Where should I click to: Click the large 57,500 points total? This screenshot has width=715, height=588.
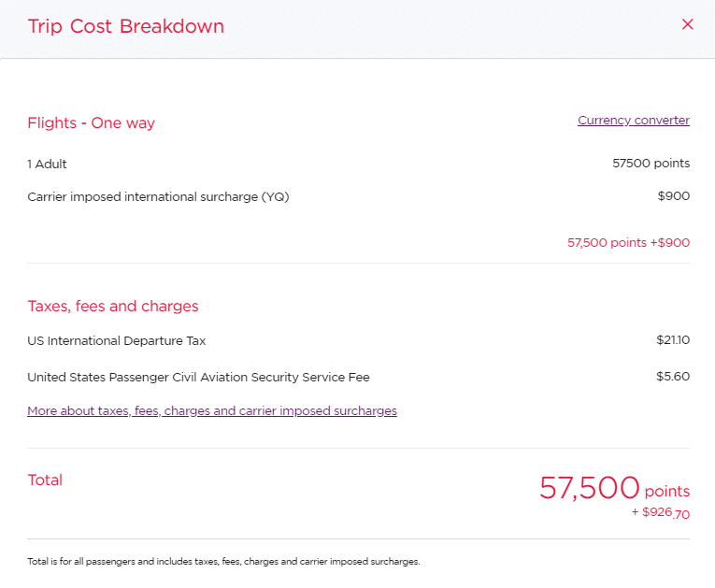pos(590,487)
